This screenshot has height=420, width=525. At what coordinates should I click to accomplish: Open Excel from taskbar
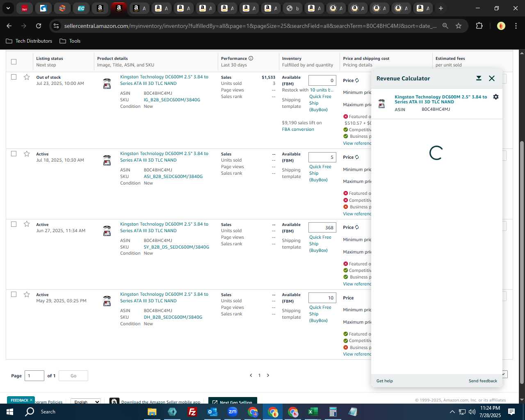313,412
